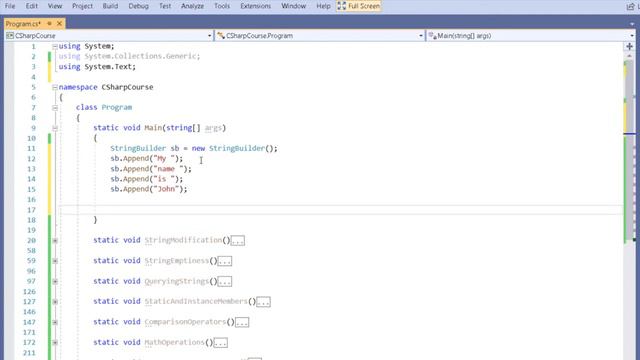The width and height of the screenshot is (640, 360).
Task: Open the CSharpCourse.Program type dropdown
Action: point(420,36)
